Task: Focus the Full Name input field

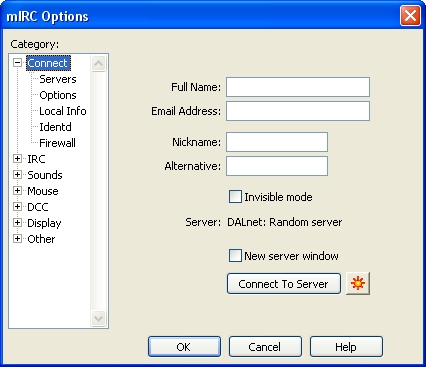Action: tap(298, 87)
